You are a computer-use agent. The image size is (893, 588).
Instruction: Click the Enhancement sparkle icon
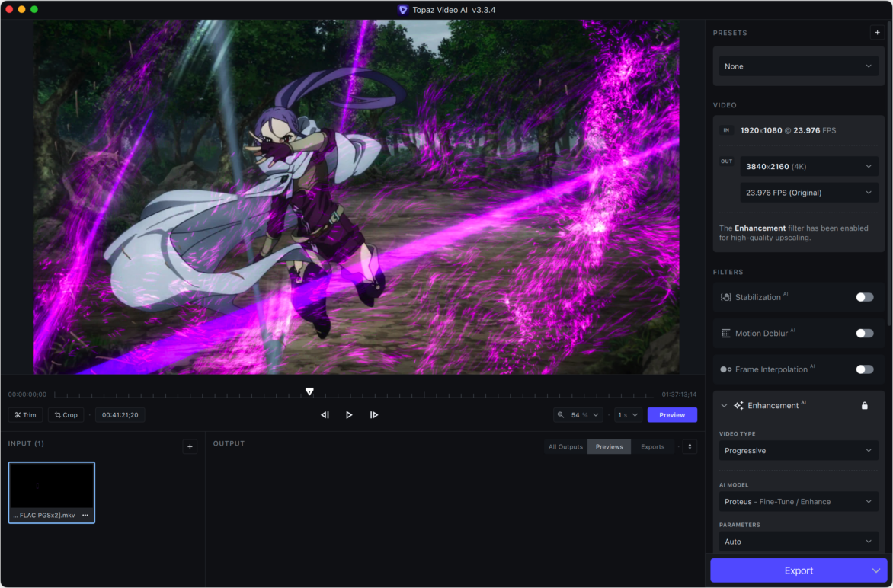(738, 405)
